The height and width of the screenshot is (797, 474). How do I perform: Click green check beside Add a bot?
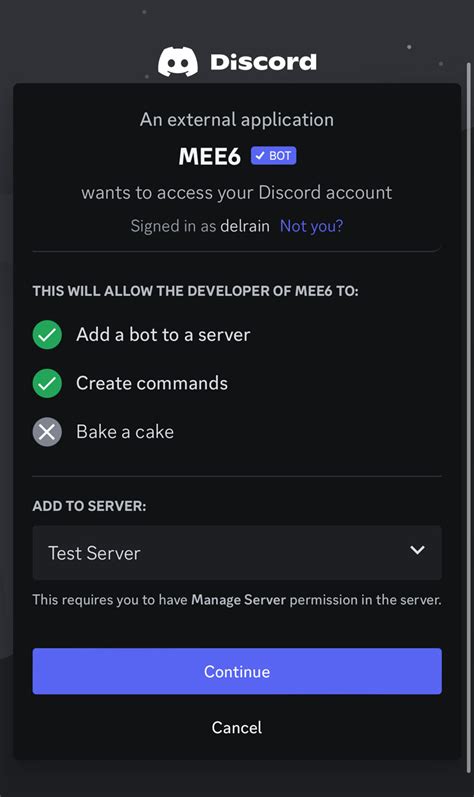pos(47,334)
